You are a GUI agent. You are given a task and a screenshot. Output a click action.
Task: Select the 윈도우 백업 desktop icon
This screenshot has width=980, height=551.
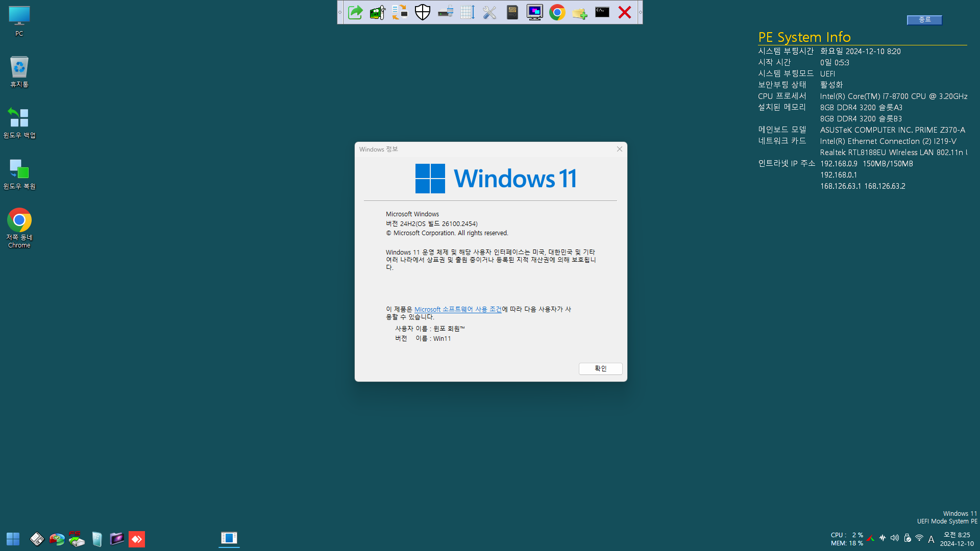tap(19, 122)
